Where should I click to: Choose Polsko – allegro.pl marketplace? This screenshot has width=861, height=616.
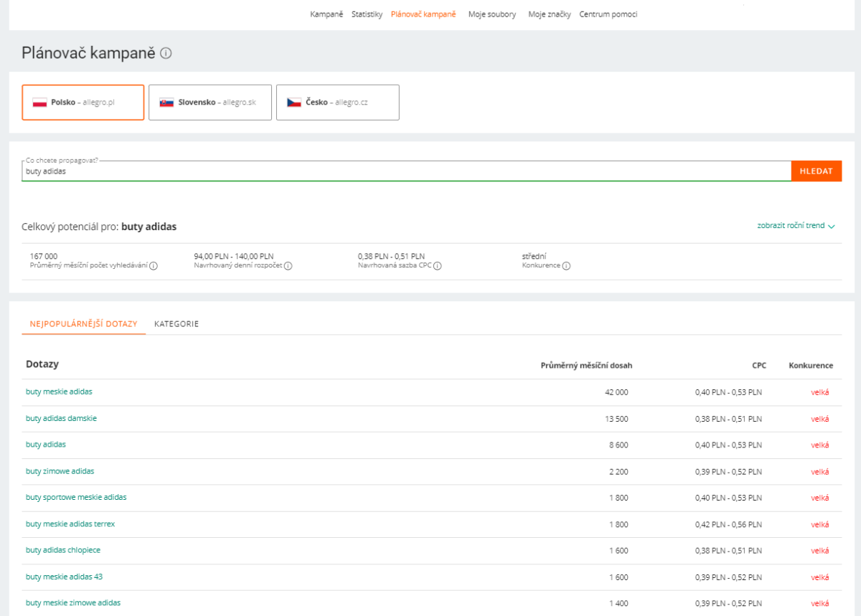click(83, 103)
